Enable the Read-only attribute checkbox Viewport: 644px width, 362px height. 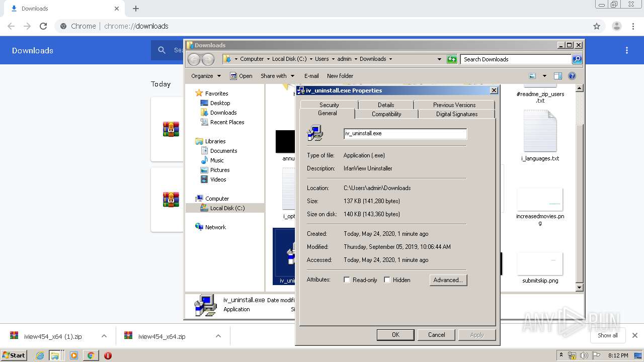[347, 280]
